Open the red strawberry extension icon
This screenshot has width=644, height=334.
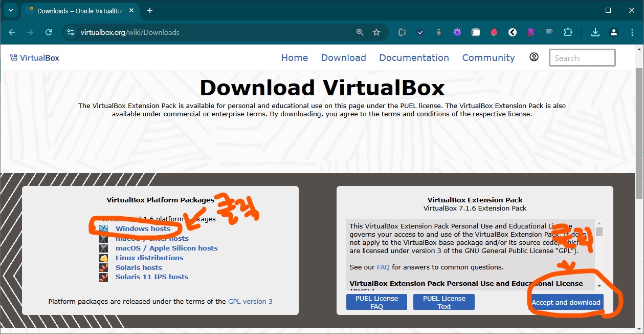point(494,32)
